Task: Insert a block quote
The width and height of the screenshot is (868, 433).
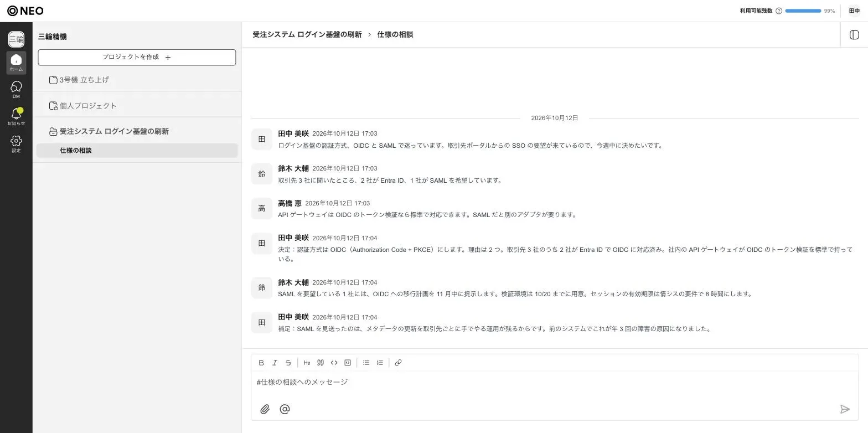Action: [321, 363]
